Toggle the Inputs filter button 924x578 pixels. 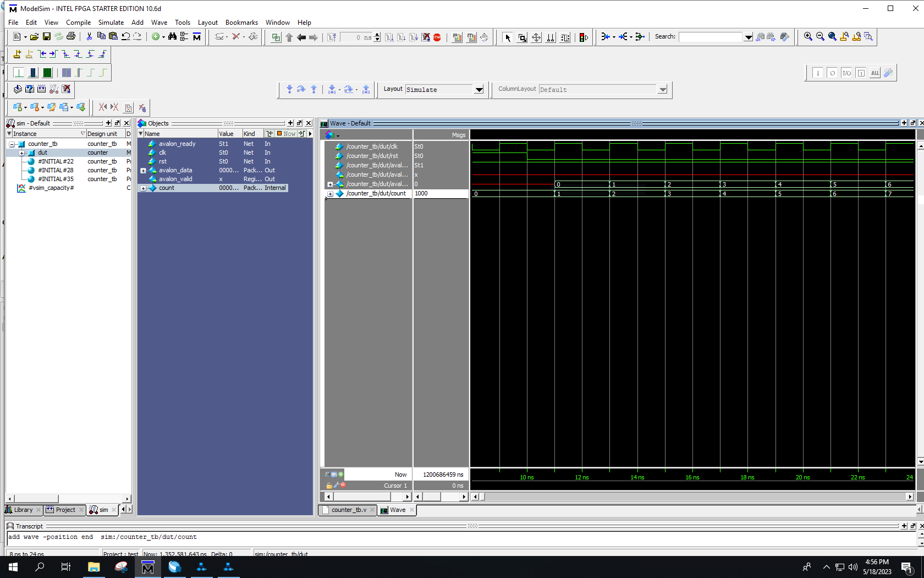(x=818, y=73)
